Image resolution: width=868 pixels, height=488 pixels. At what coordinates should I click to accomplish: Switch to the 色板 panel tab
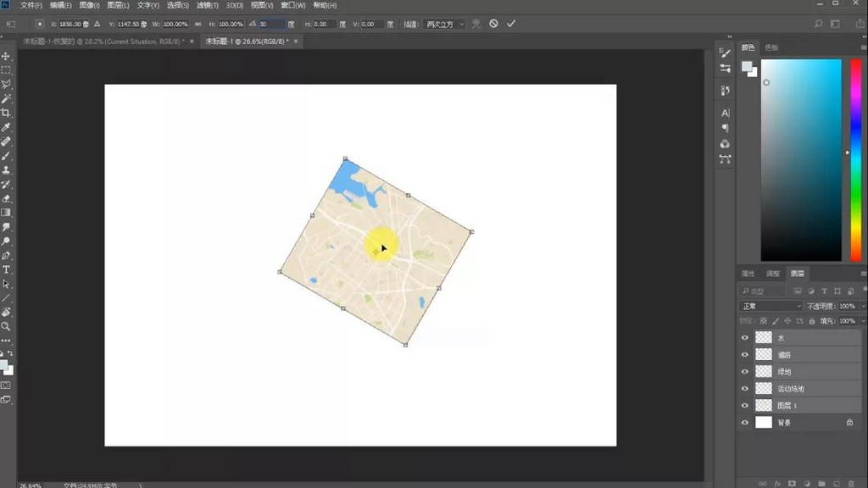point(771,47)
